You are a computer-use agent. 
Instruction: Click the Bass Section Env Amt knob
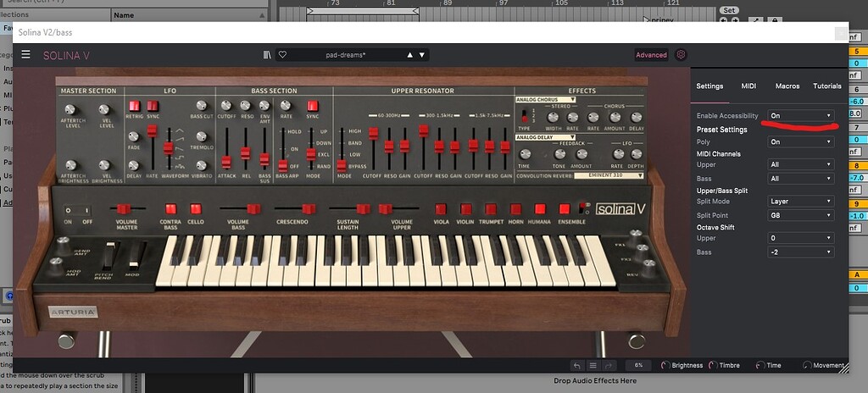tap(264, 105)
